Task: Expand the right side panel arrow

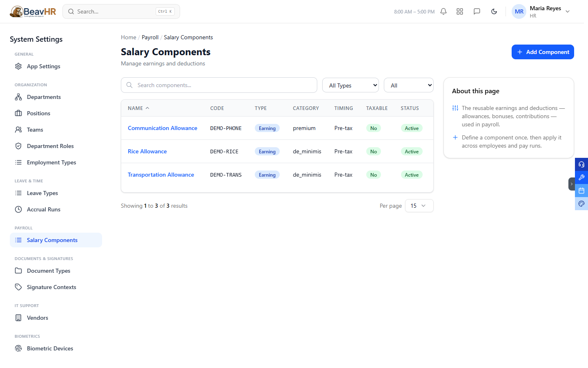Action: [572, 184]
